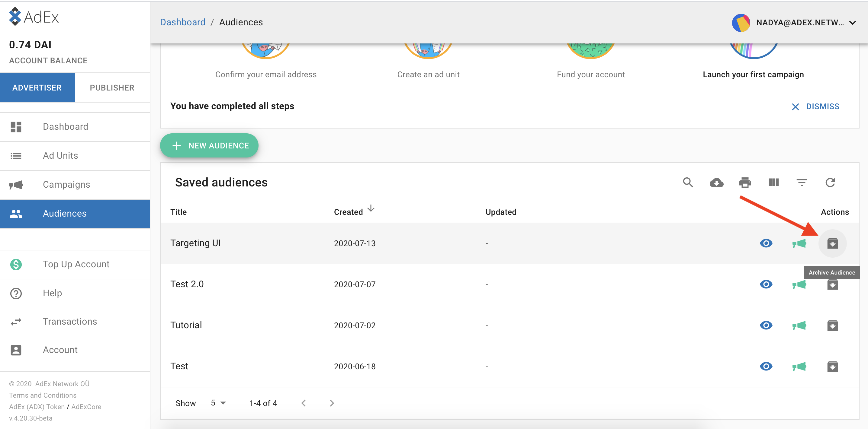View the Test audience from 2020-06-18
The height and width of the screenshot is (429, 868).
click(766, 366)
